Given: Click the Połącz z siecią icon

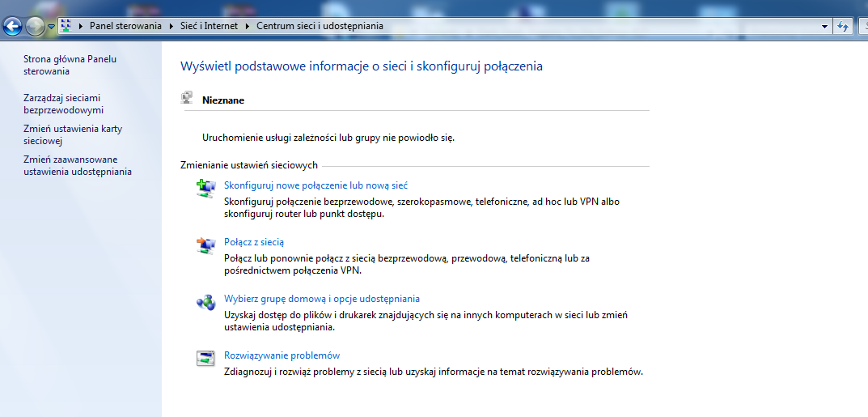Looking at the screenshot, I should coord(206,245).
